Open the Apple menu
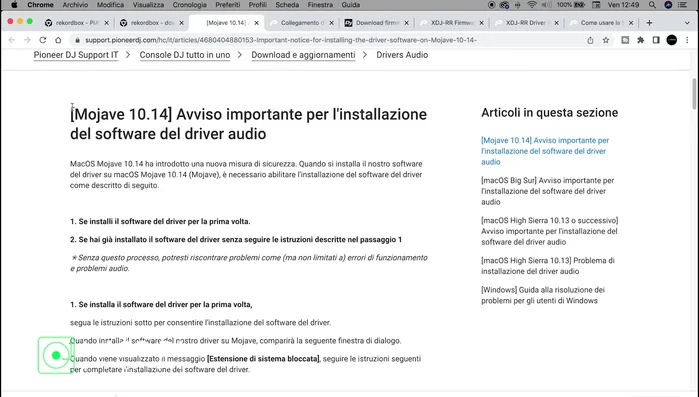The image size is (699, 397). coord(14,5)
